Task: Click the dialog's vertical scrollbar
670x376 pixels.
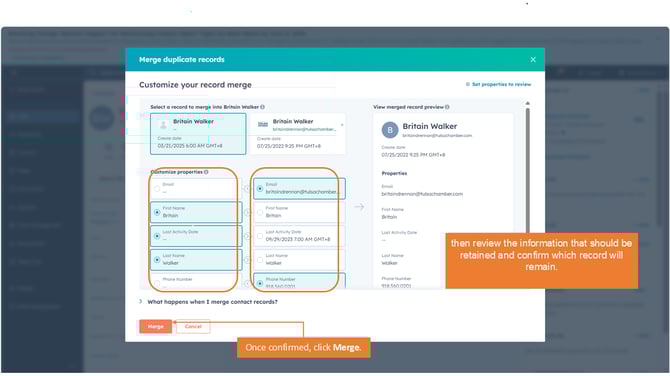Action: pos(528,171)
